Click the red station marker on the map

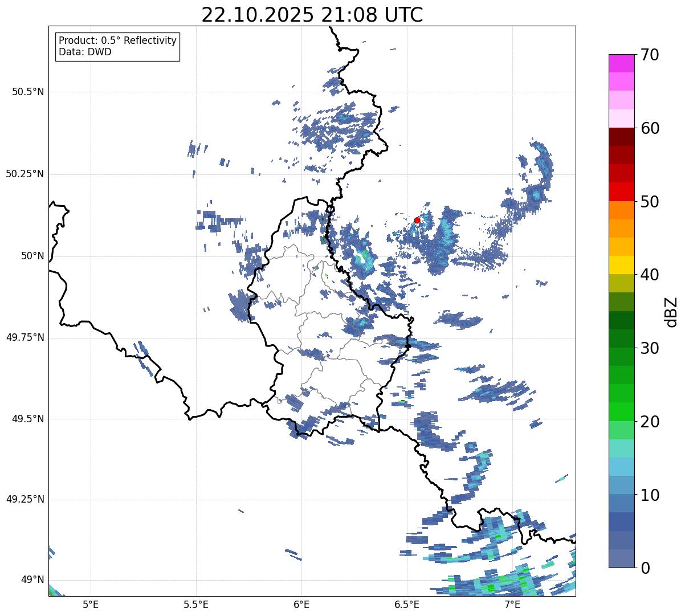(x=417, y=220)
